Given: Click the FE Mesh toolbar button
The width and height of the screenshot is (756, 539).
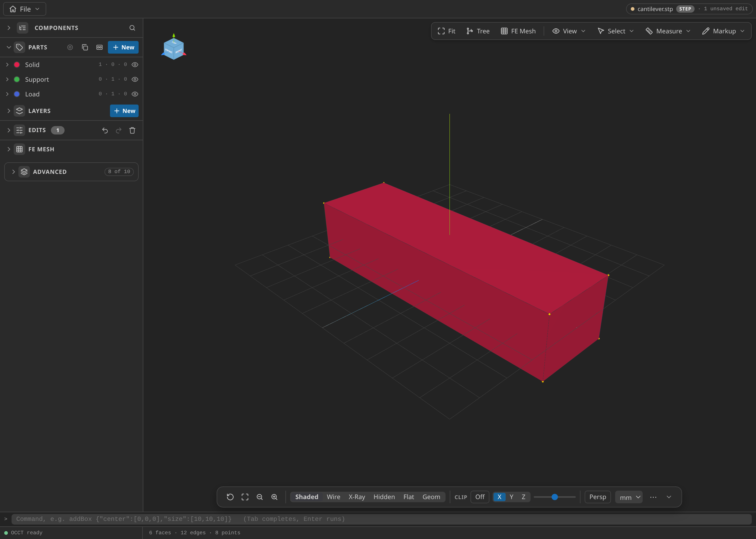Looking at the screenshot, I should 518,31.
